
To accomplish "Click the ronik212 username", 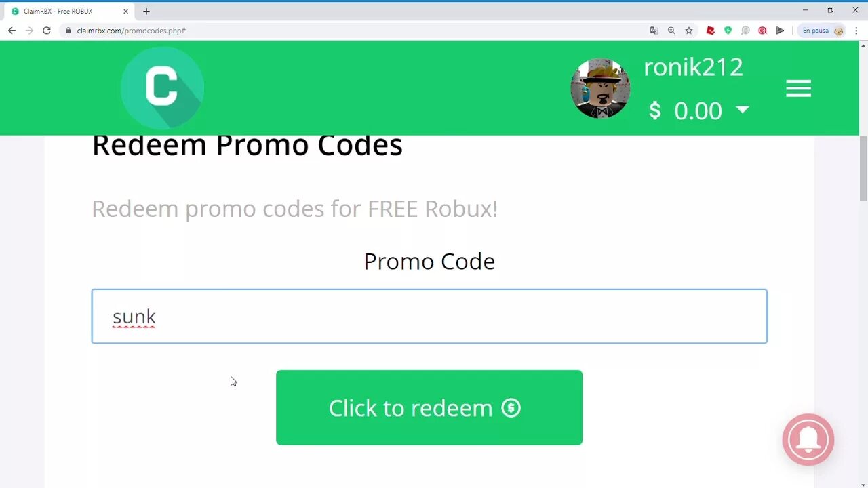I will click(693, 67).
